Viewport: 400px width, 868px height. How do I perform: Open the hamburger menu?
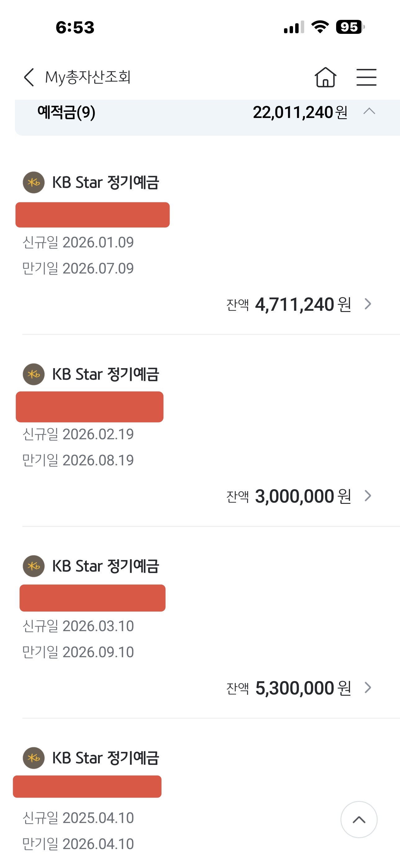coord(366,77)
